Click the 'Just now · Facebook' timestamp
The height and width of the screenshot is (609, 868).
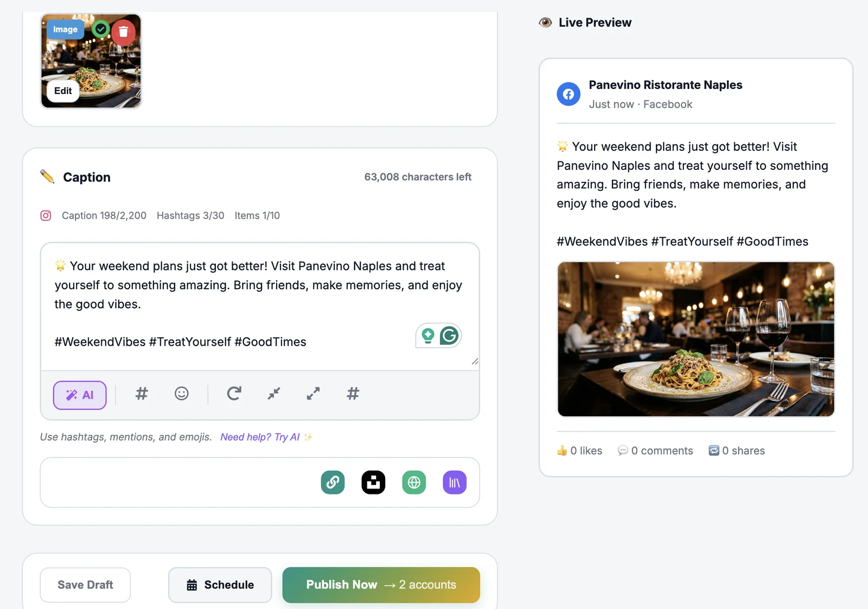tap(641, 104)
